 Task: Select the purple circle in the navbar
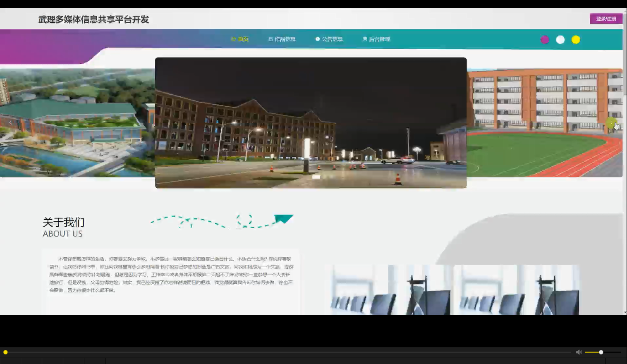(545, 40)
